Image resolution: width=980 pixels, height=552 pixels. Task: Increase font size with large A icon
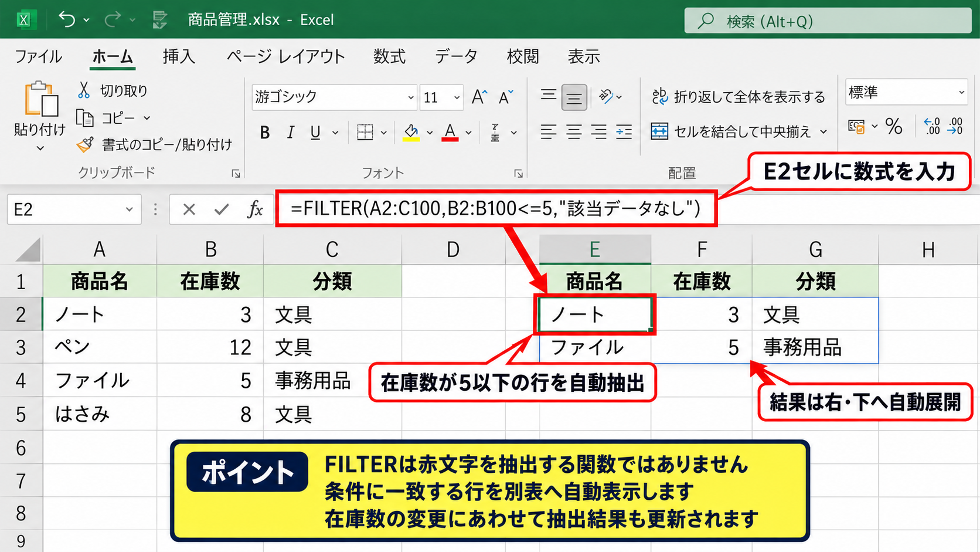[x=479, y=97]
